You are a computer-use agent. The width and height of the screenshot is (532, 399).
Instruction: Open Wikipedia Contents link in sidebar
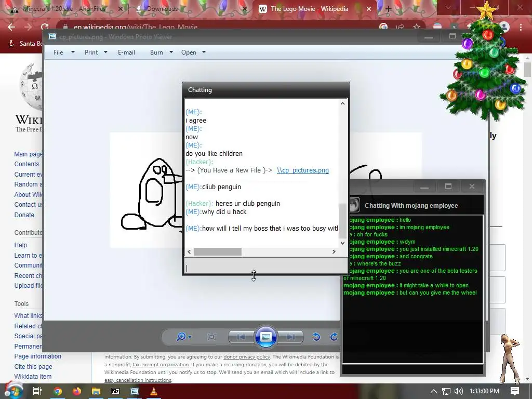[x=26, y=164]
